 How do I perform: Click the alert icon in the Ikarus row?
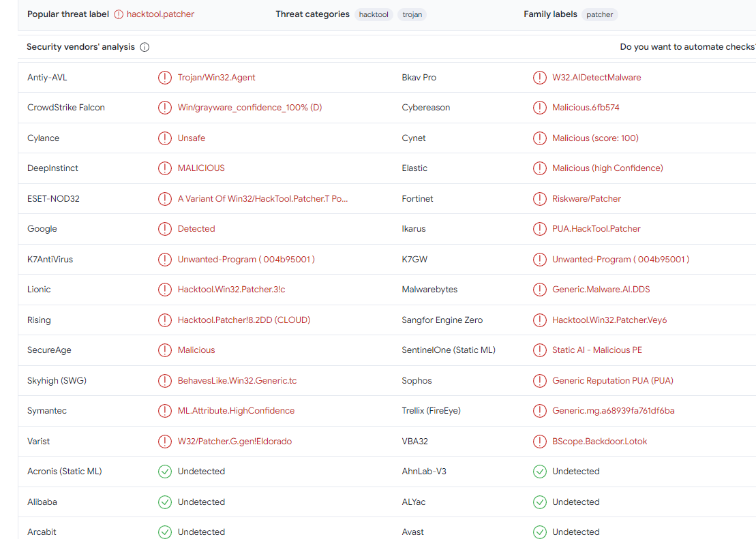coord(539,229)
